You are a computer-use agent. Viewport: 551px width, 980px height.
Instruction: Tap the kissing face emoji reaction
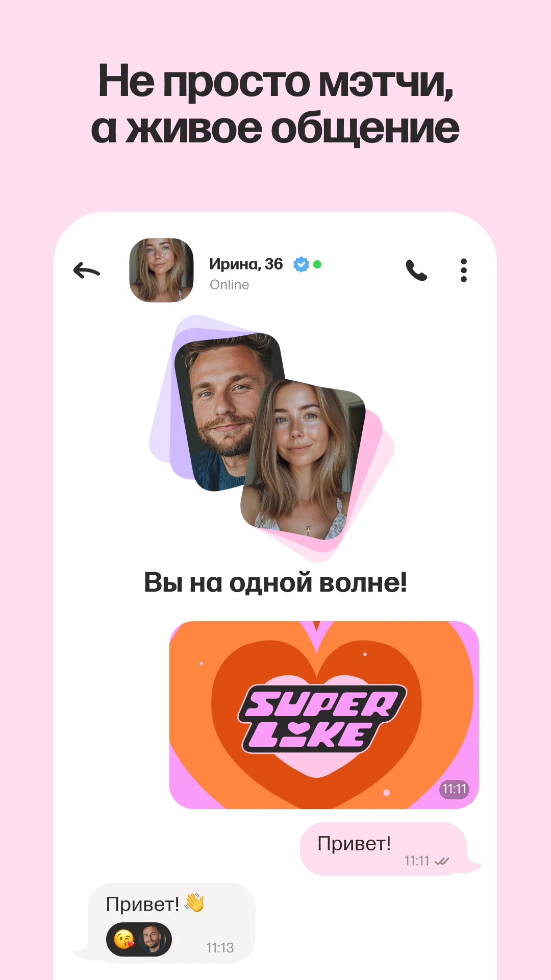coord(124,939)
